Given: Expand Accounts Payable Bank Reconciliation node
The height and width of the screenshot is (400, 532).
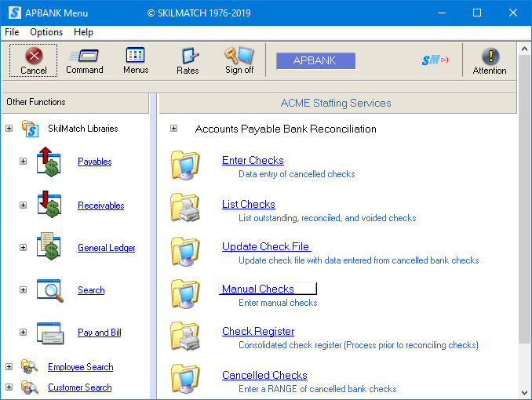Looking at the screenshot, I should 173,129.
